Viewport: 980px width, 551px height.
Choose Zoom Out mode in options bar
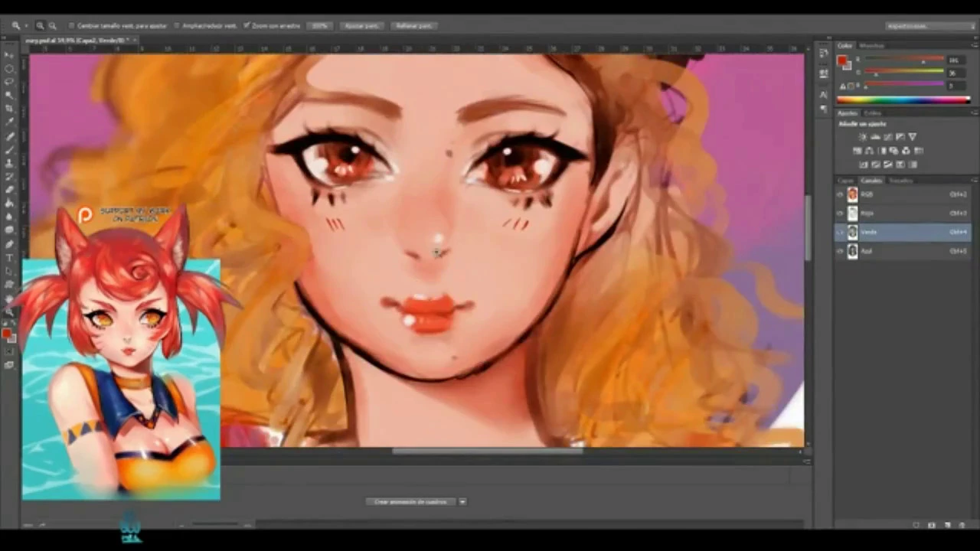pos(52,26)
